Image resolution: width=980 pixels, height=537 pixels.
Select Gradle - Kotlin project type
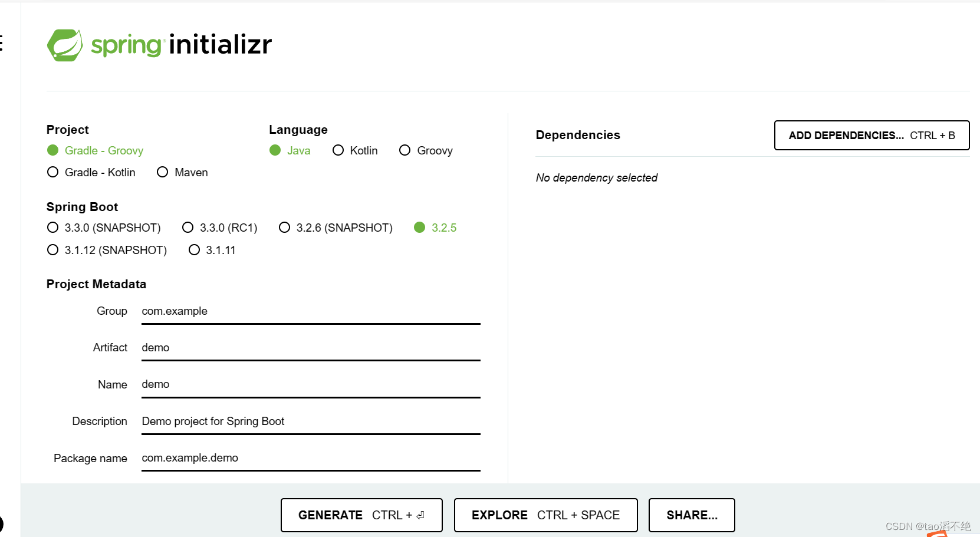[91, 172]
